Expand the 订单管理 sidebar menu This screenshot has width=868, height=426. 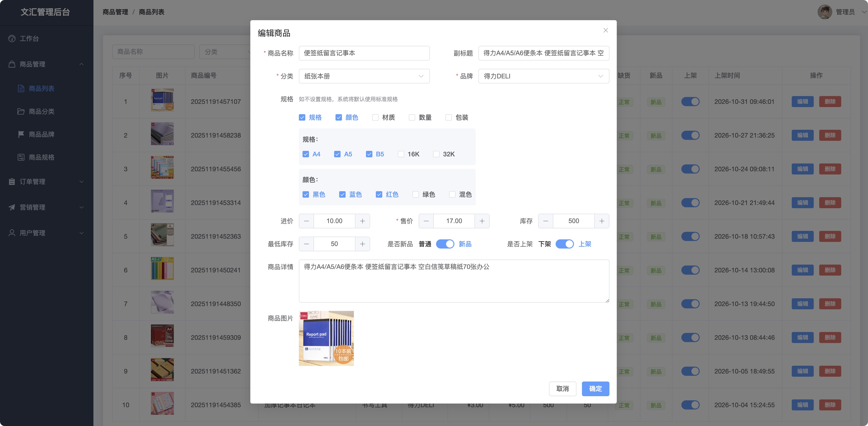[x=82, y=181]
